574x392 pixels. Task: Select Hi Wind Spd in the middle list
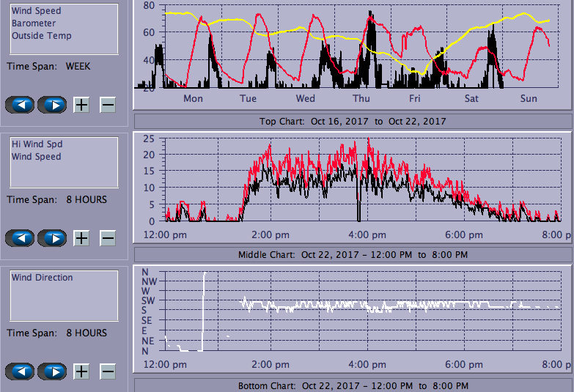coord(37,144)
